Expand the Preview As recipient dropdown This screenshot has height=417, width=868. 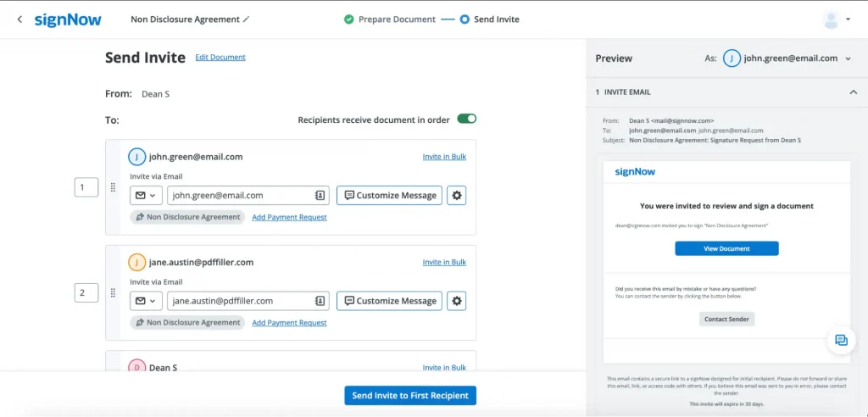[849, 58]
